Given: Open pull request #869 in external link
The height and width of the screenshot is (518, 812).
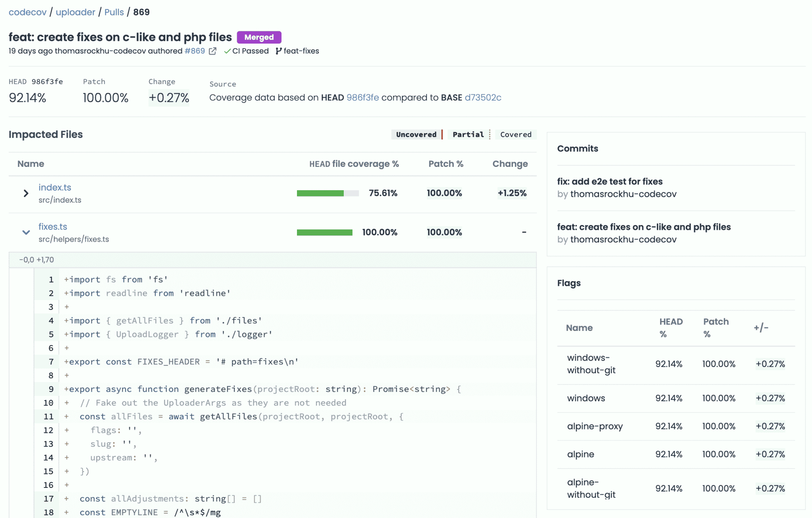Looking at the screenshot, I should click(213, 51).
